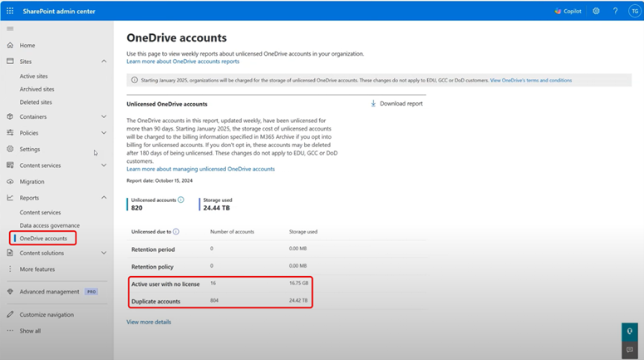644x360 pixels.
Task: Open the Migration navigation item
Action: click(32, 181)
